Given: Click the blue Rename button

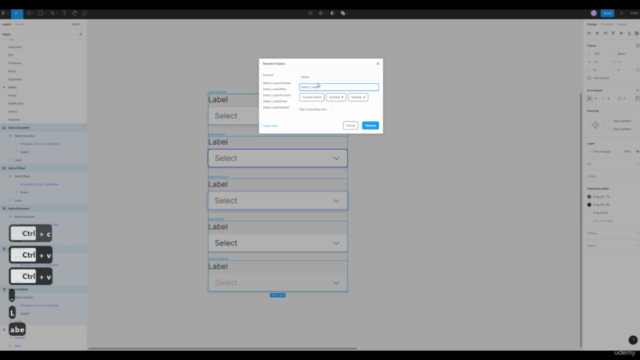Looking at the screenshot, I should pyautogui.click(x=370, y=125).
